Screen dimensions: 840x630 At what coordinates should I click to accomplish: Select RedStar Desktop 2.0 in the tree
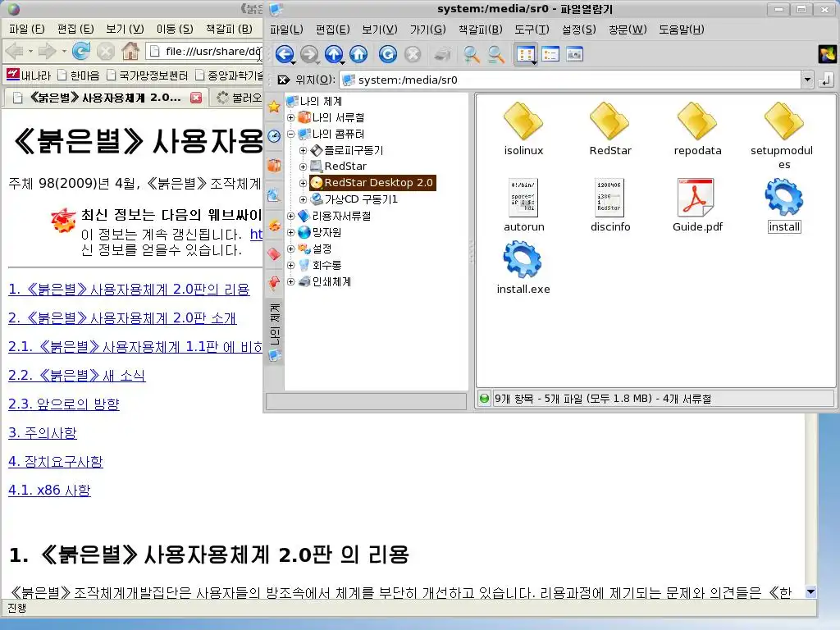pyautogui.click(x=373, y=183)
